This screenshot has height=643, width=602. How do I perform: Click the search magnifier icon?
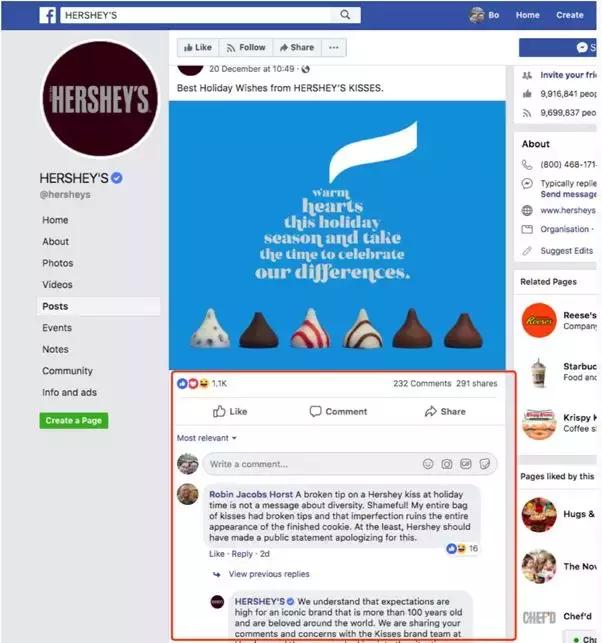345,15
